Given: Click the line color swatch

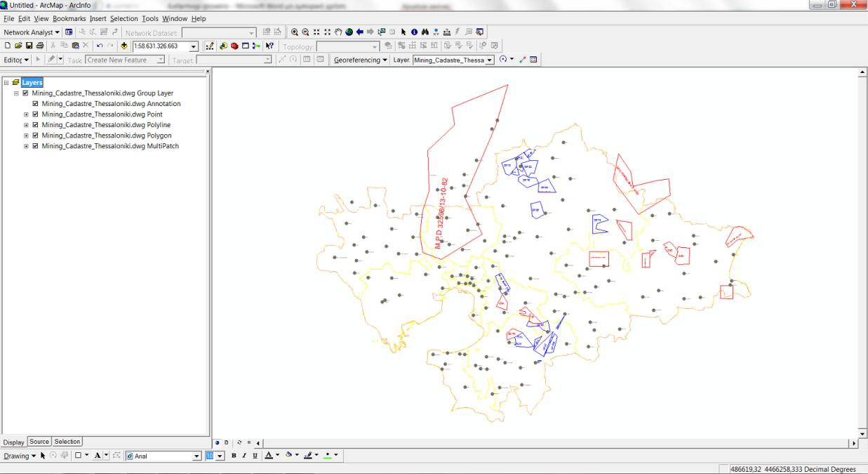Looking at the screenshot, I should point(307,456).
